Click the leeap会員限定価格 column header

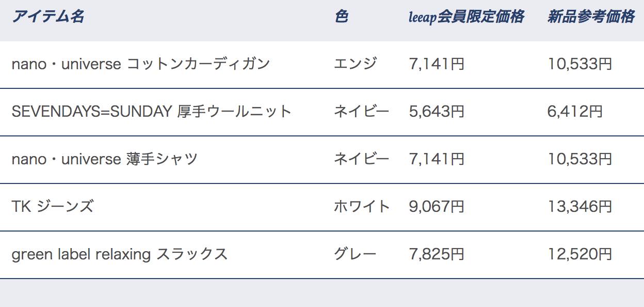point(466,17)
